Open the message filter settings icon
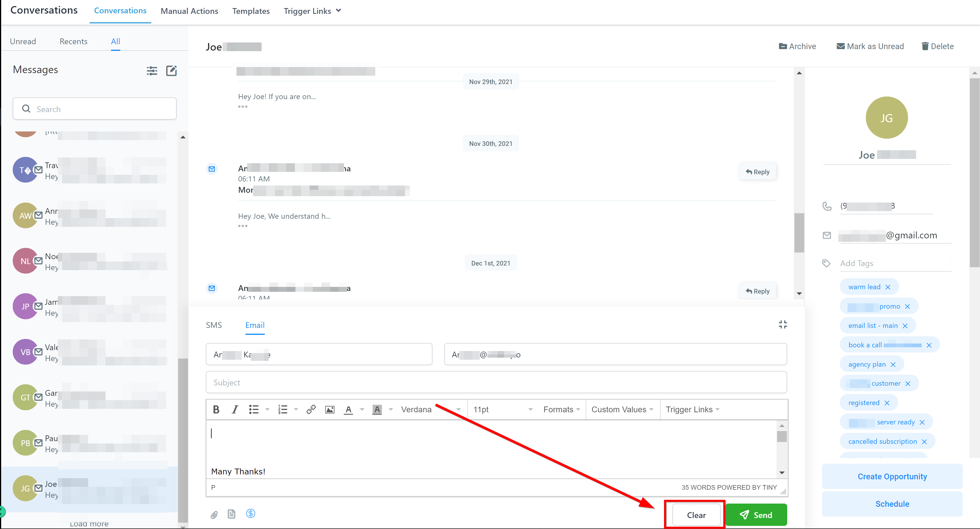This screenshot has height=529, width=980. tap(152, 71)
